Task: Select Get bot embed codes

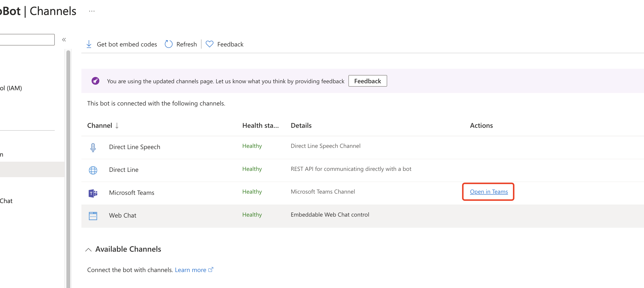Action: point(127,44)
